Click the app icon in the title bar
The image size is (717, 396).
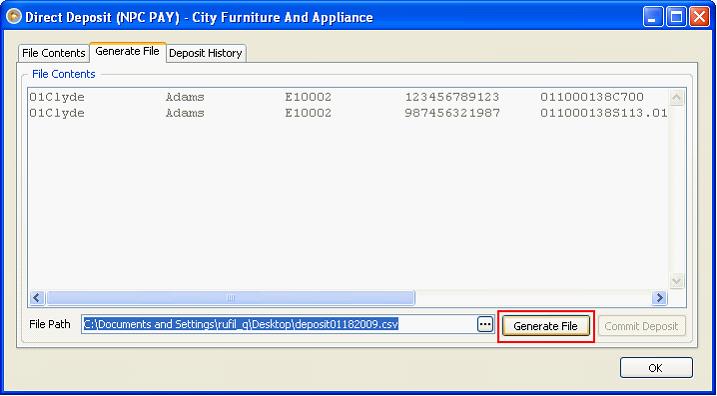click(14, 17)
